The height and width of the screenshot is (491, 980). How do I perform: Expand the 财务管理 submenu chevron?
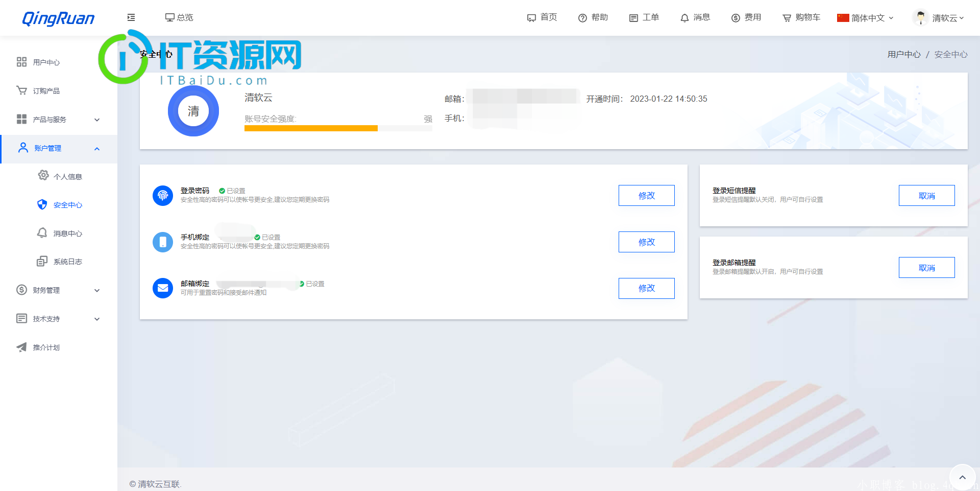[97, 290]
